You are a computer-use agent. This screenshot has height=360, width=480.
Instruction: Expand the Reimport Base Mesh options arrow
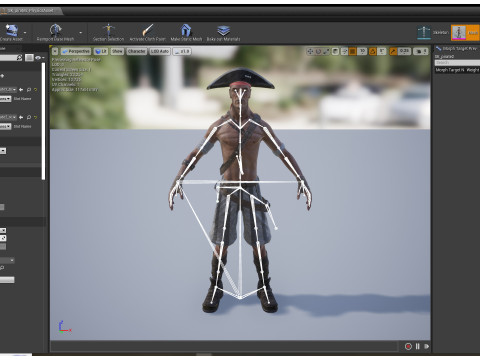pos(80,33)
